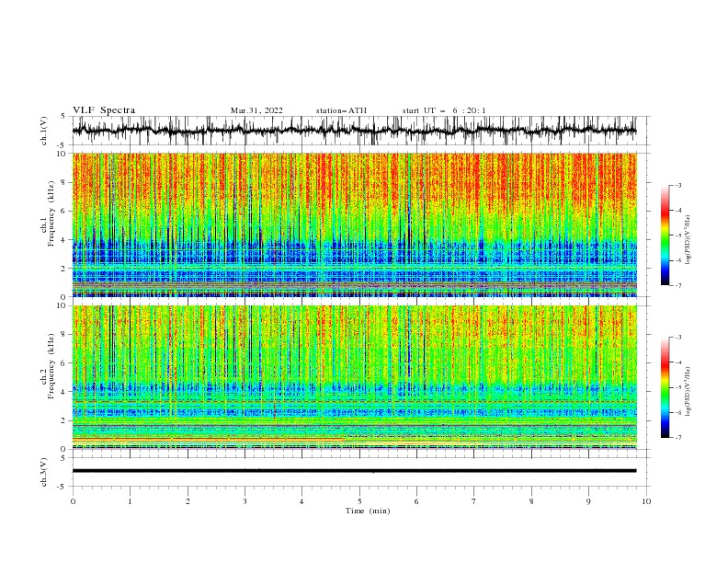Click the time axis tick label "2"
This screenshot has width=728, height=563.
(188, 501)
